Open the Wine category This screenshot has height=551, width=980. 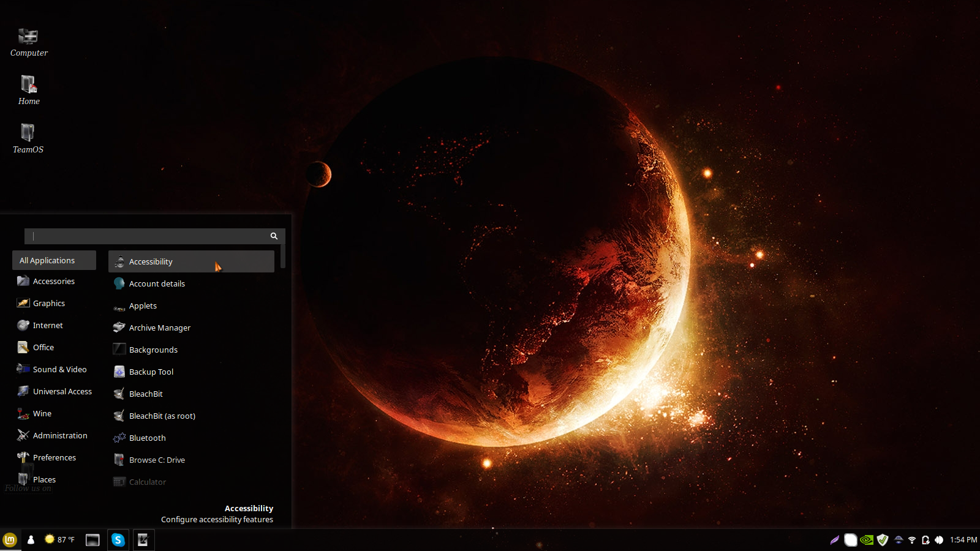(54, 413)
